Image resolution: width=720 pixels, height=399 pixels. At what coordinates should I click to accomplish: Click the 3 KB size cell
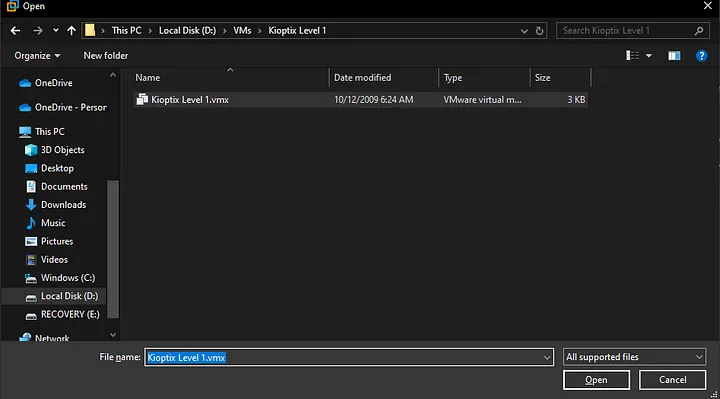tap(576, 100)
